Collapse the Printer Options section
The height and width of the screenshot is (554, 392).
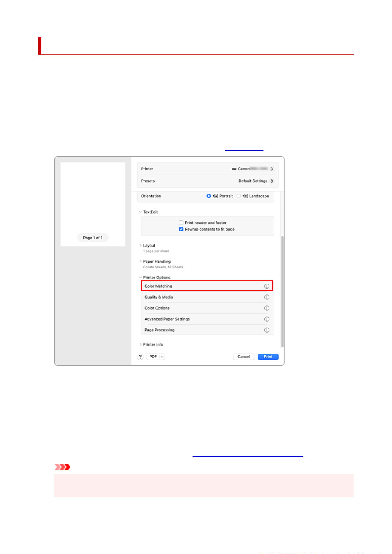pos(140,277)
